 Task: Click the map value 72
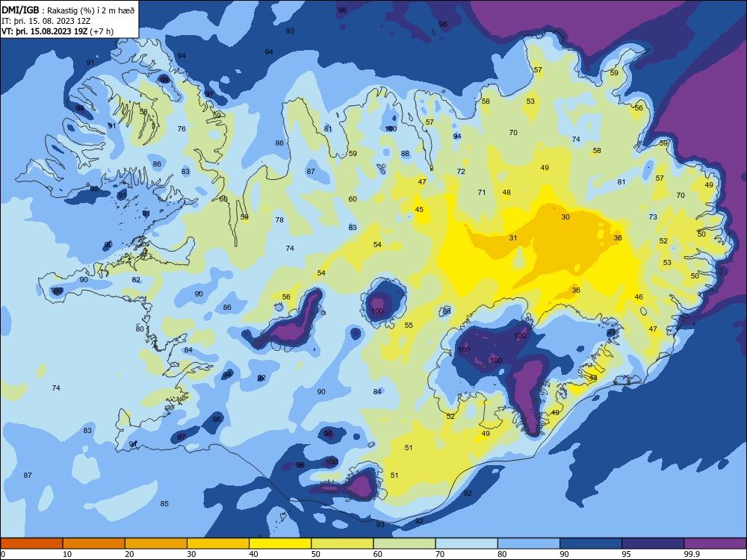click(x=461, y=172)
